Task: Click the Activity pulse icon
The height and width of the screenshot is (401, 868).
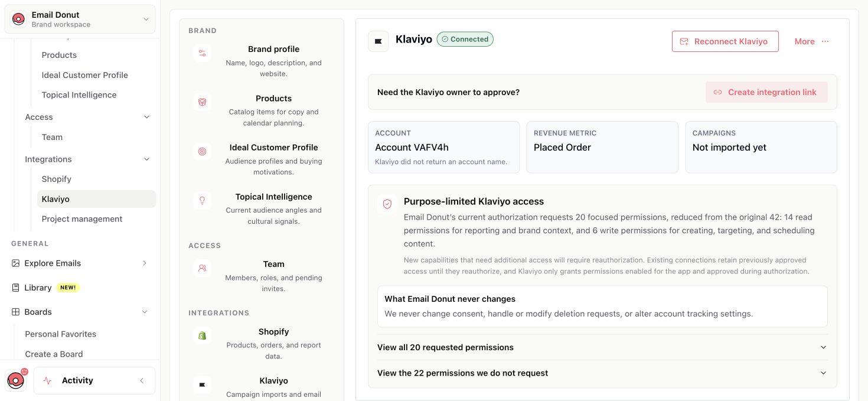Action: [x=47, y=381]
